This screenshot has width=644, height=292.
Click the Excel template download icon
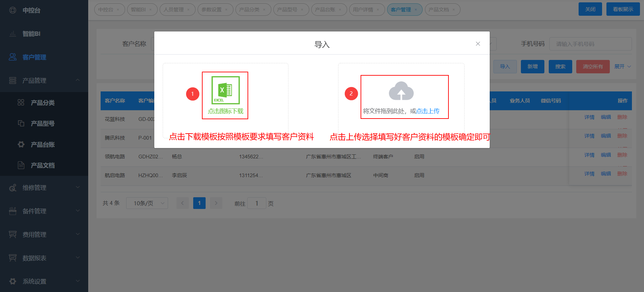225,90
